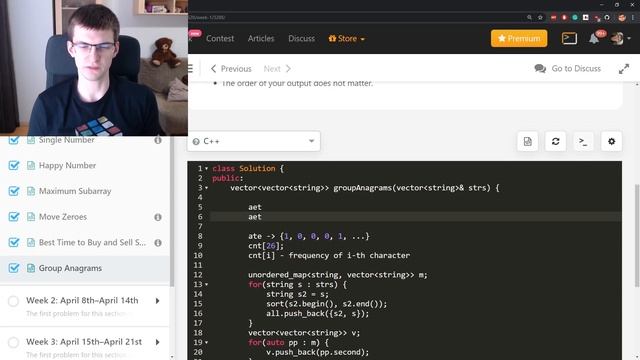This screenshot has height=360, width=640.
Task: Open the Articles nav item
Action: click(x=261, y=38)
